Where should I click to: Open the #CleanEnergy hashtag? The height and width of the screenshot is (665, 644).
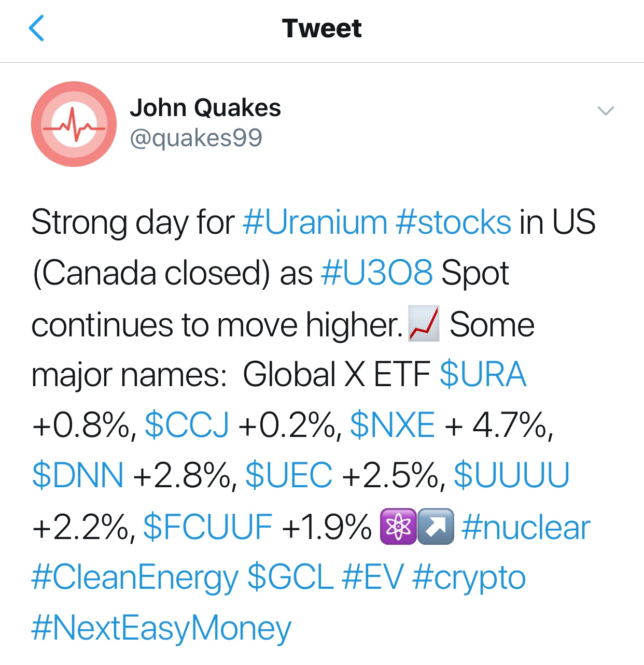135,577
